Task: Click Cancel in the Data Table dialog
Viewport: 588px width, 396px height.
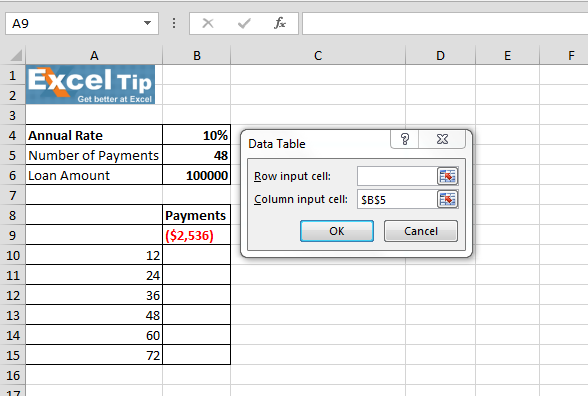Action: tap(421, 231)
